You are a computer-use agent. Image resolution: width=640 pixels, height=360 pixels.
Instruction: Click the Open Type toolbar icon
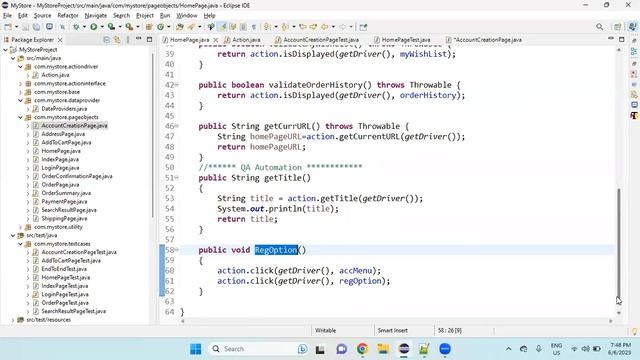[x=180, y=27]
